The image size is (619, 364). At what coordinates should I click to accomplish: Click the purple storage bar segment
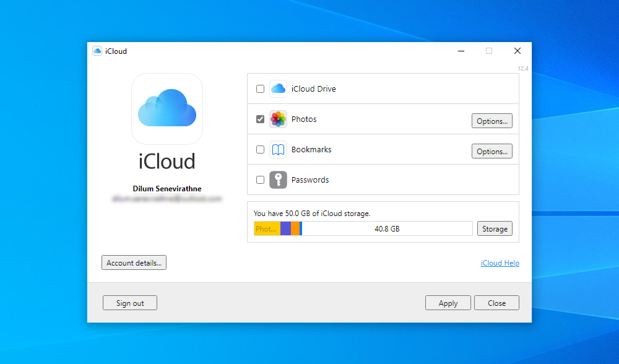click(285, 228)
